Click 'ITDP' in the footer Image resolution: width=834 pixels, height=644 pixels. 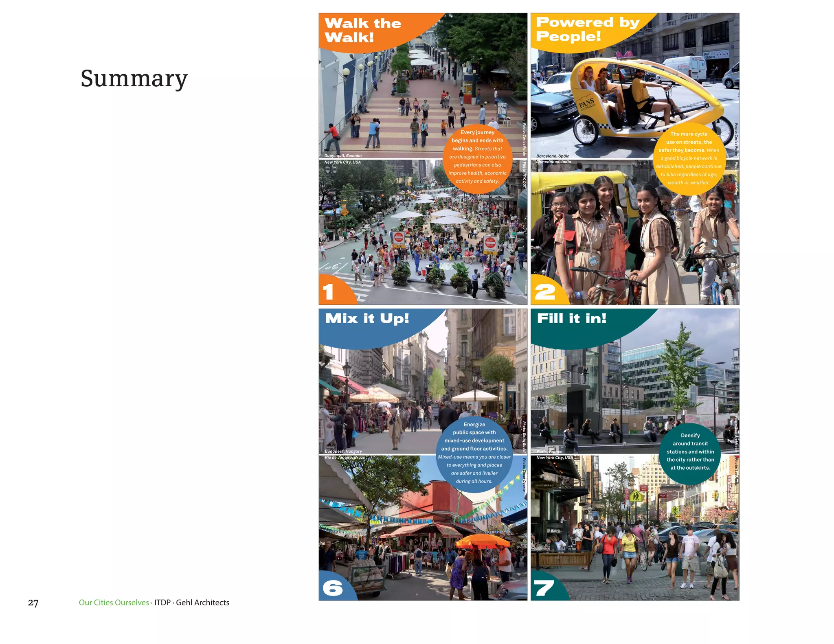(x=162, y=602)
